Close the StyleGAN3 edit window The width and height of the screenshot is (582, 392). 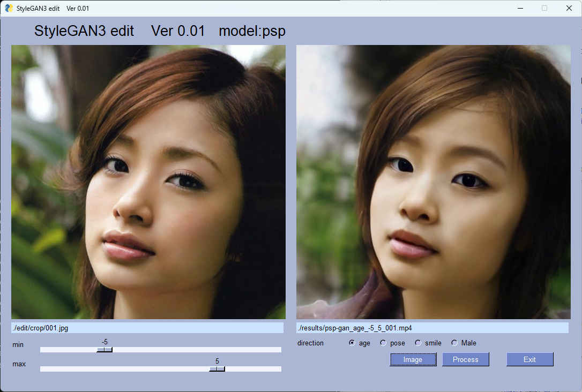[x=569, y=8]
